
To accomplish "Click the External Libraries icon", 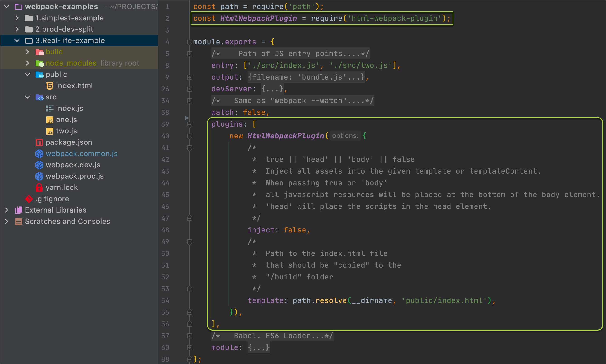I will (18, 210).
